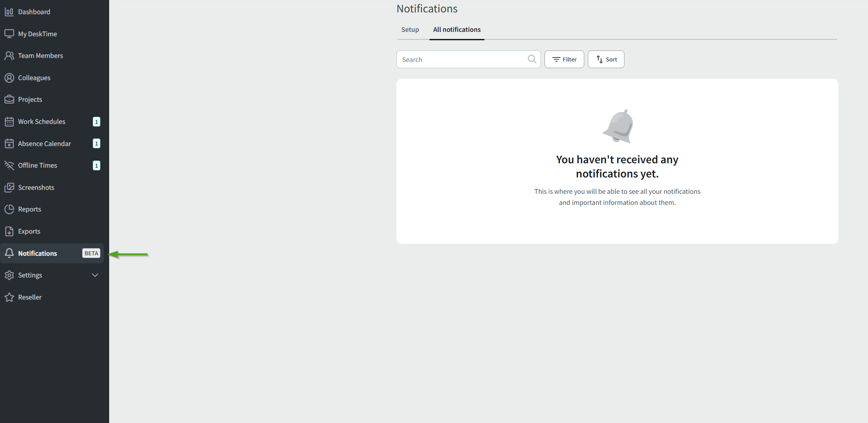Click the My DeskTime monitor icon
The width and height of the screenshot is (868, 423).
(x=9, y=34)
